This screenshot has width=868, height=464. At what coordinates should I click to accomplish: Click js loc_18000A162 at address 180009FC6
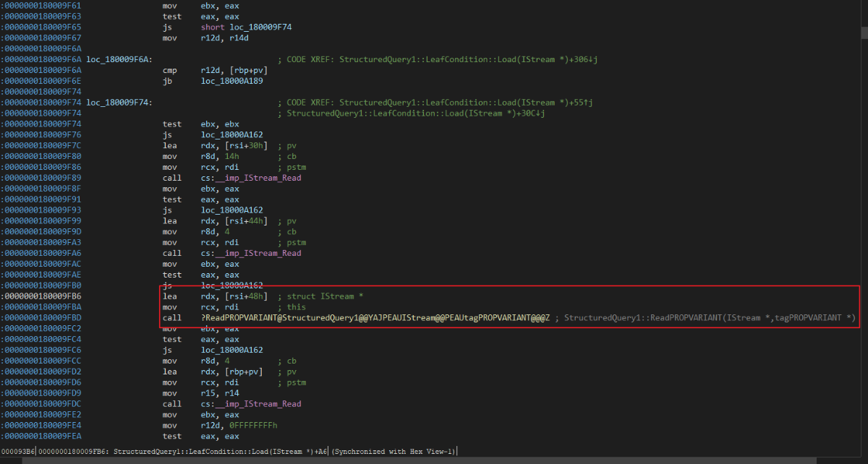tap(213, 350)
